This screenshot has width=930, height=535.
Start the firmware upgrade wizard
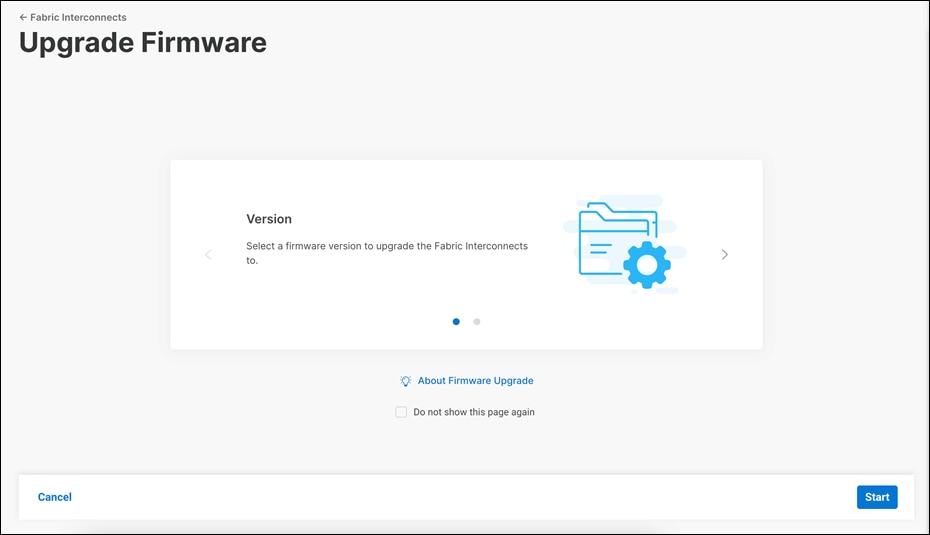pyautogui.click(x=877, y=497)
